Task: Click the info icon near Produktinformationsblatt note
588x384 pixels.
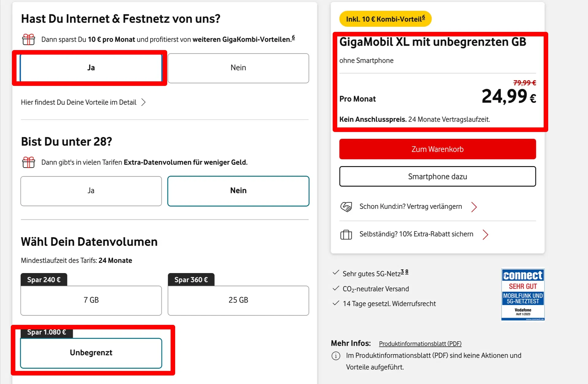Action: [336, 356]
